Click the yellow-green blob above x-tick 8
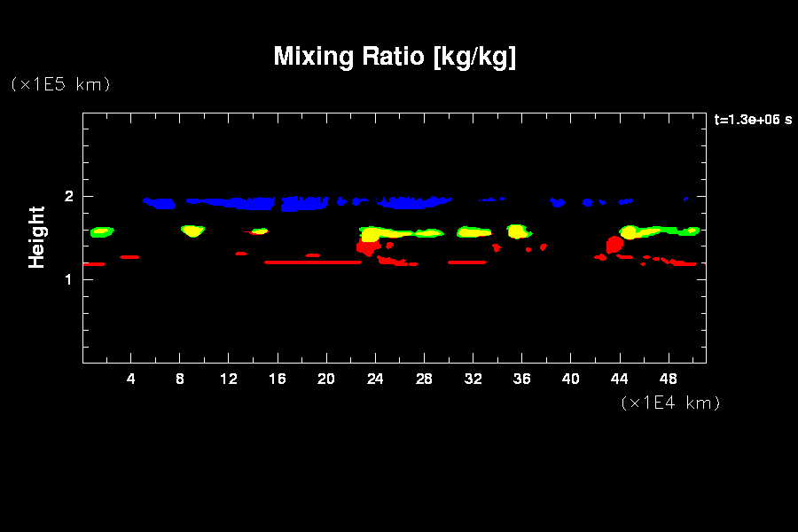 point(192,231)
